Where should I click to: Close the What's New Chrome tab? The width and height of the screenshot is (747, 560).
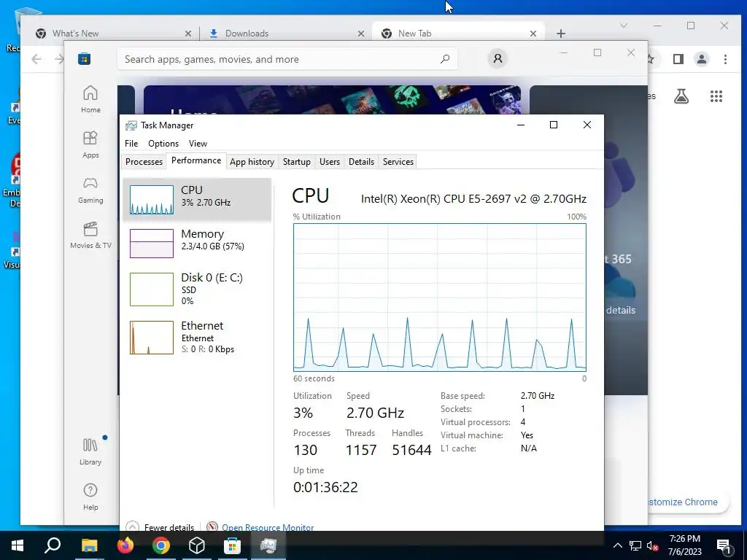[188, 34]
